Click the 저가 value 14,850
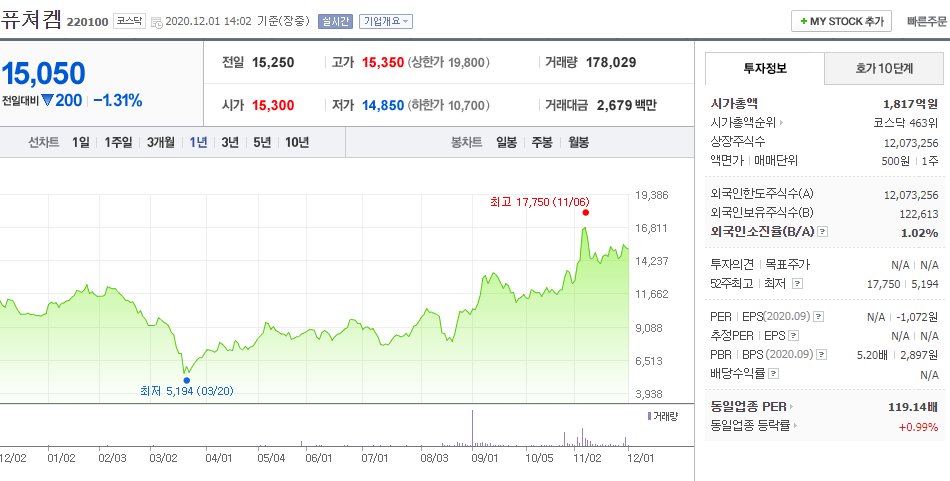This screenshot has height=481, width=950. click(x=383, y=105)
